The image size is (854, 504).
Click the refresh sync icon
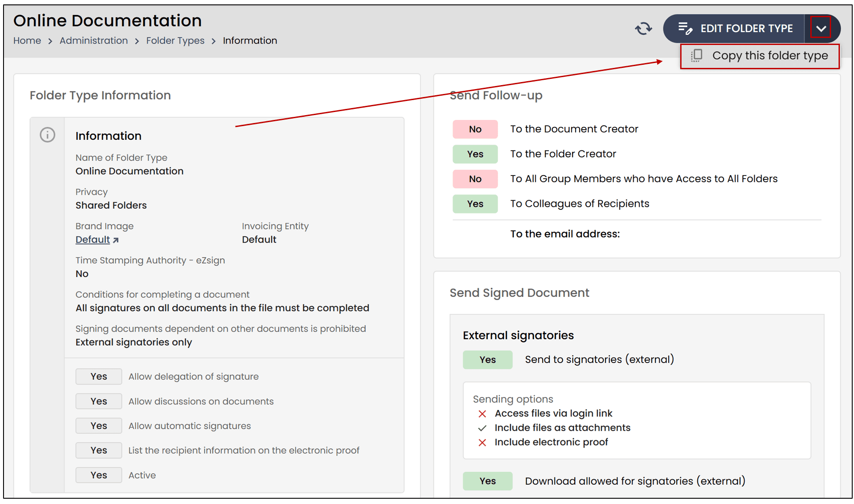643,29
